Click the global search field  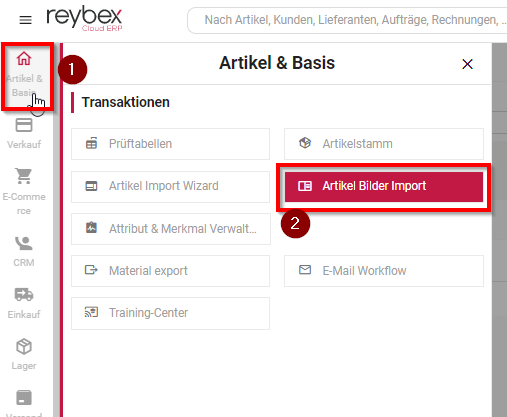(347, 20)
